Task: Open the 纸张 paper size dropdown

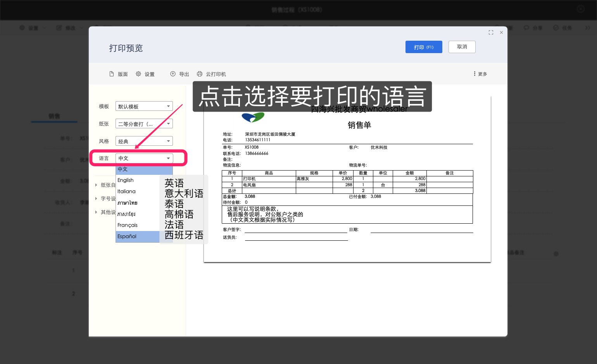Action: [x=144, y=124]
